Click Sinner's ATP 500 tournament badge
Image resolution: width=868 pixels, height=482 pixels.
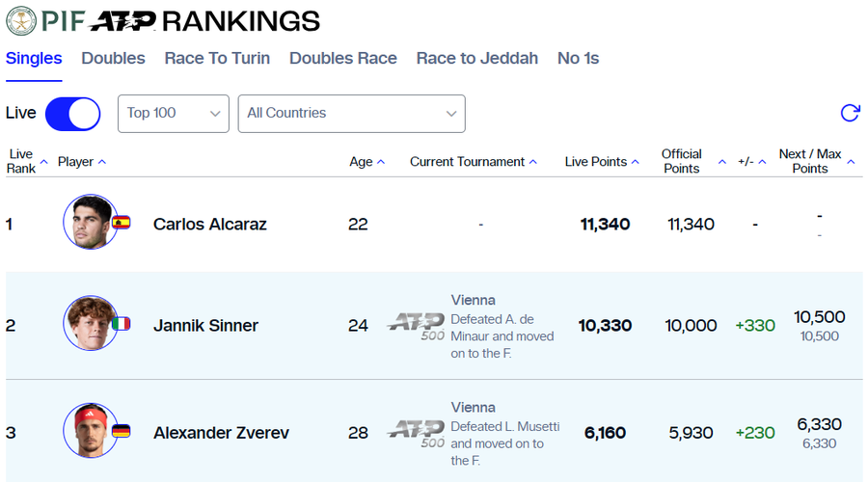click(416, 326)
